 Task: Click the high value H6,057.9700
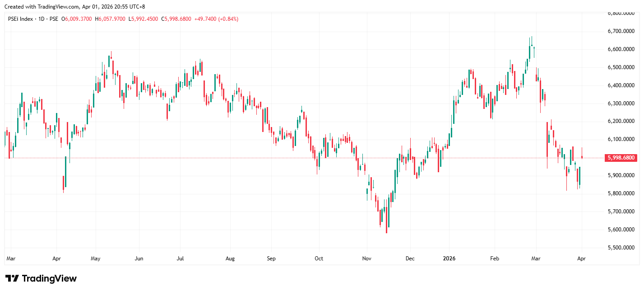(110, 19)
